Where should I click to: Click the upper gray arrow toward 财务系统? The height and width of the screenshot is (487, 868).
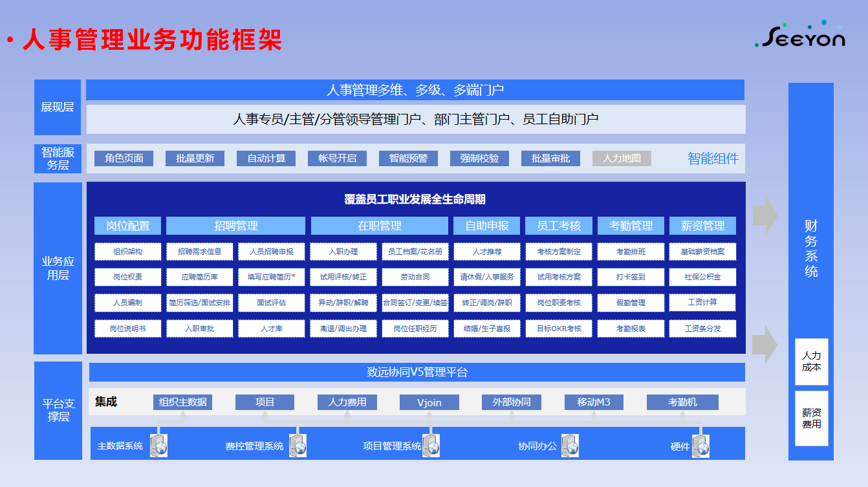(x=765, y=215)
